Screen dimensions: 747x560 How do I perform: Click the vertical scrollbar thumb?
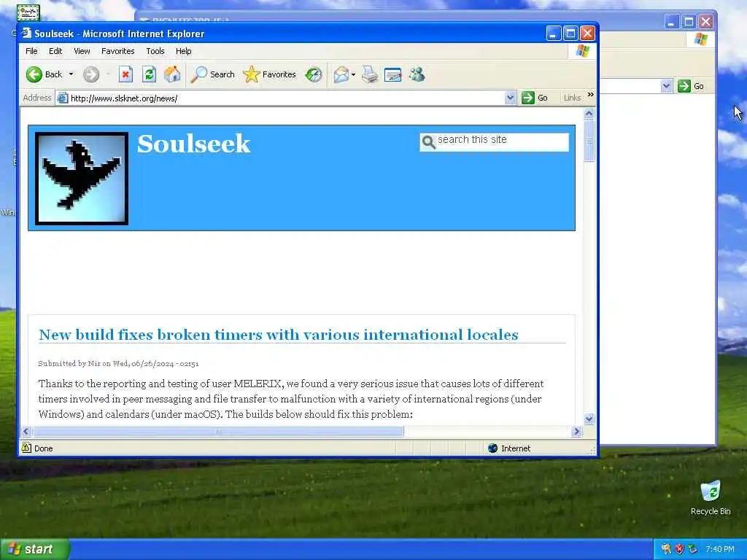(x=589, y=141)
